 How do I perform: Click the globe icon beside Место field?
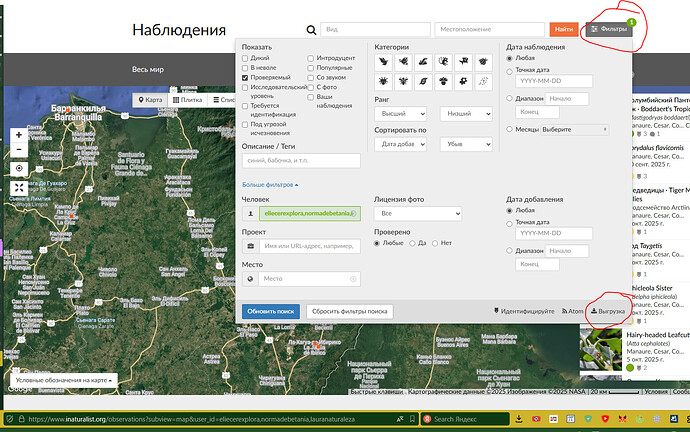250,278
